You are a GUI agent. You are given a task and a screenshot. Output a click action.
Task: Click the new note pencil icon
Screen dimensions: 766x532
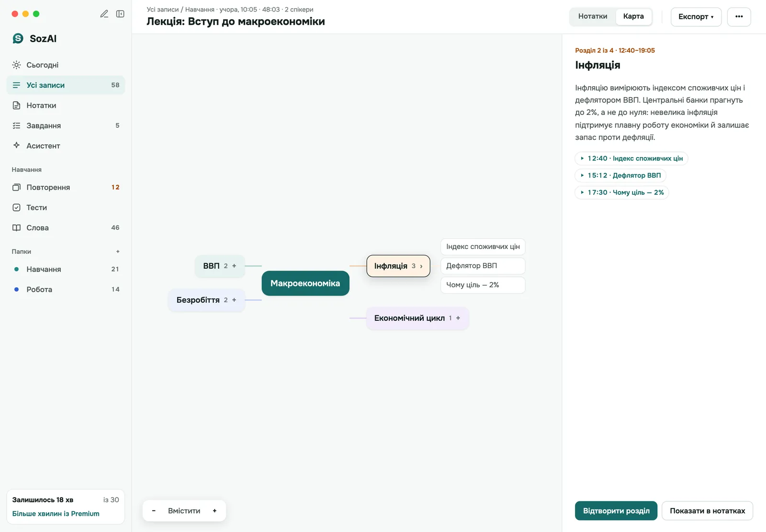coord(104,14)
